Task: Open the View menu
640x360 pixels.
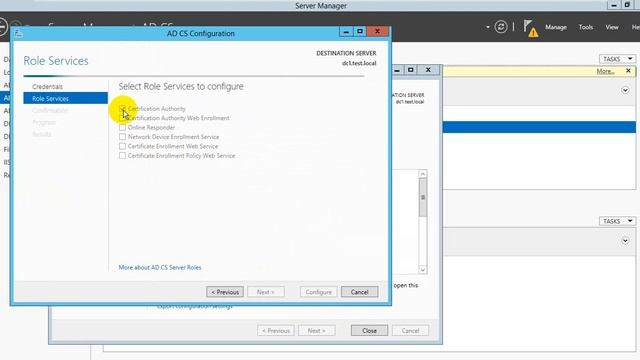Action: (612, 27)
